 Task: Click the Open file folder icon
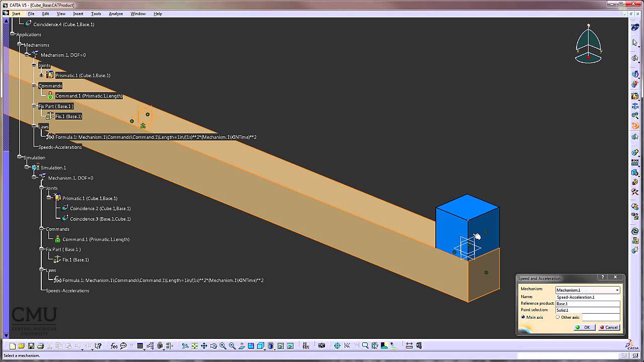click(22, 346)
